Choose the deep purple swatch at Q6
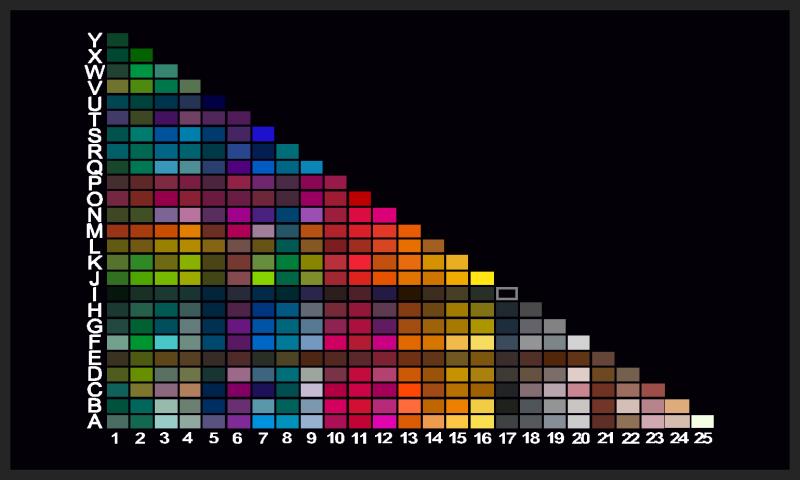The width and height of the screenshot is (800, 480). pos(239,167)
